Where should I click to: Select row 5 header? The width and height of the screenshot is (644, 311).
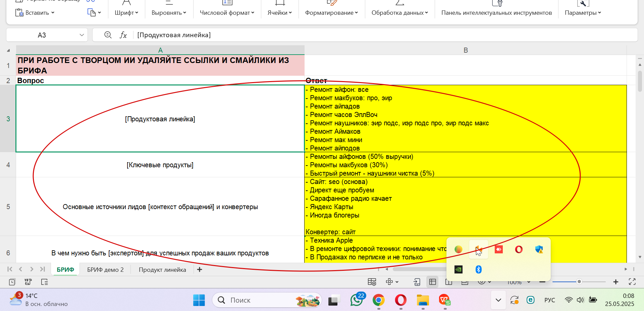coord(8,206)
